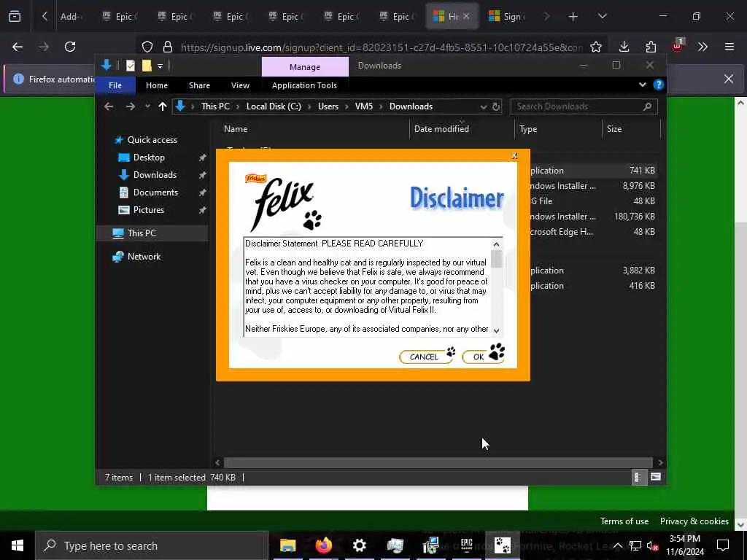747x560 pixels.
Task: Go forward in File Explorer
Action: pos(130,106)
